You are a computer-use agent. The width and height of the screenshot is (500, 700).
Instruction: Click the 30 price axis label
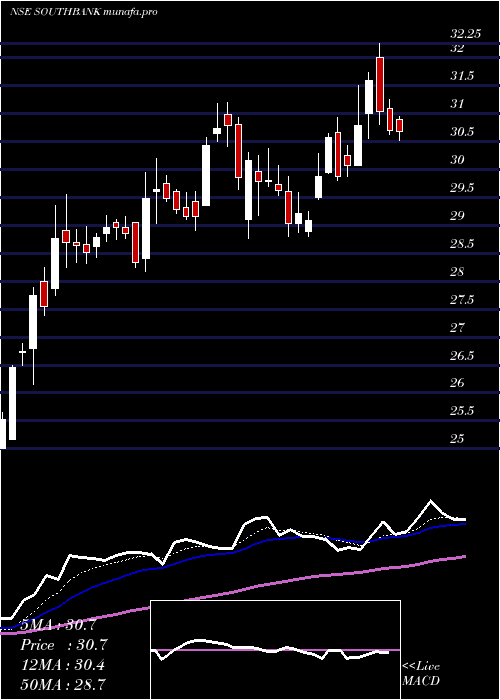[x=456, y=160]
